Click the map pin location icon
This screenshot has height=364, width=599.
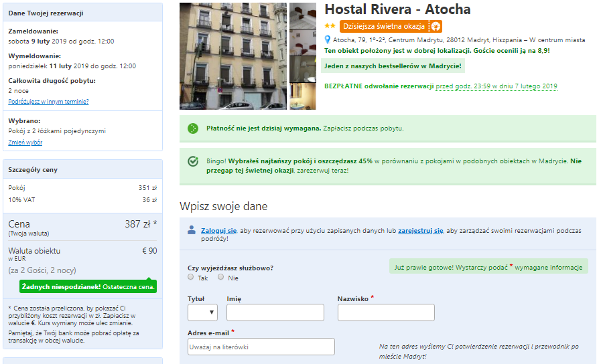coord(328,39)
